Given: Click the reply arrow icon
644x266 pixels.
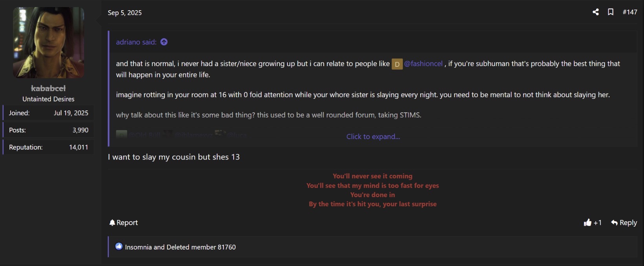Looking at the screenshot, I should [x=615, y=223].
